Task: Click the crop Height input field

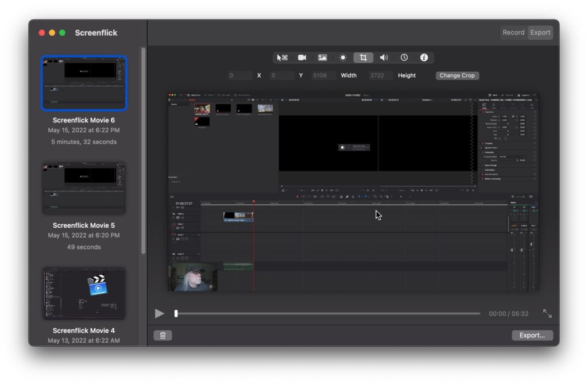Action: click(381, 75)
